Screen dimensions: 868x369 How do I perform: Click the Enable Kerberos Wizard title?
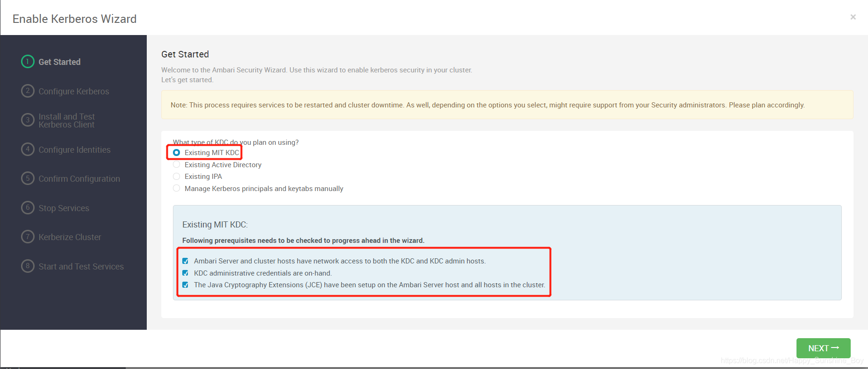[75, 19]
